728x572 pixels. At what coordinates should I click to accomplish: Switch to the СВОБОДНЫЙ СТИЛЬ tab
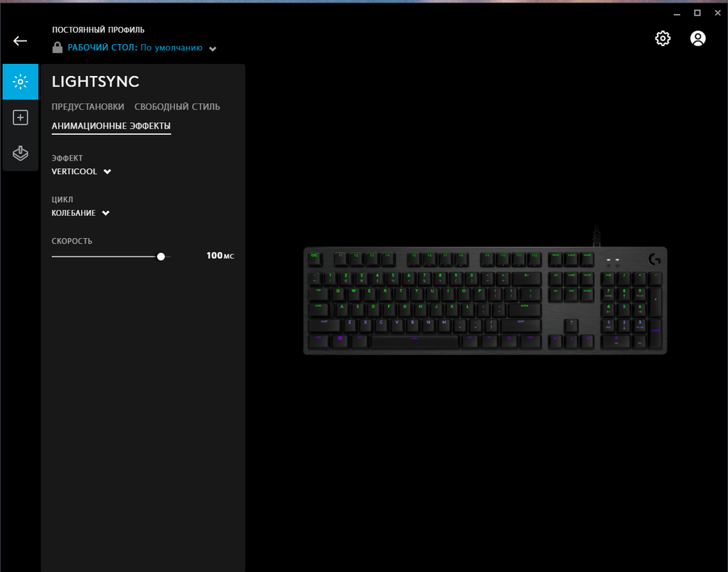(x=177, y=107)
